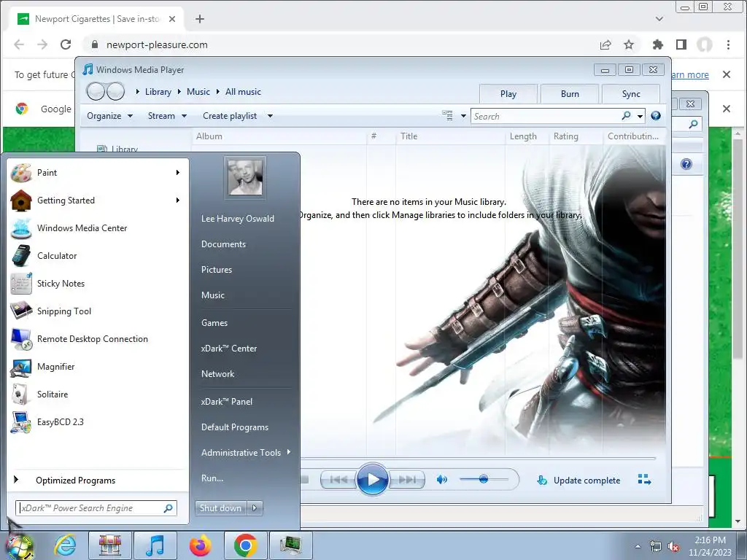Skip to previous track
The height and width of the screenshot is (560, 747).
tap(338, 480)
